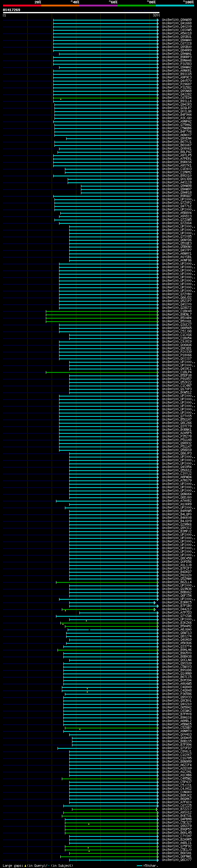Open the UniRef100_P20339 entry
The width and height of the screenshot is (197, 868).
[x=177, y=352]
